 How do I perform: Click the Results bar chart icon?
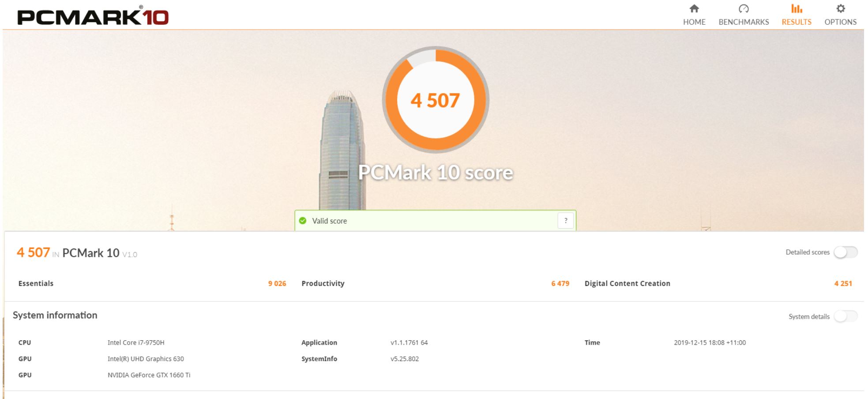click(797, 9)
